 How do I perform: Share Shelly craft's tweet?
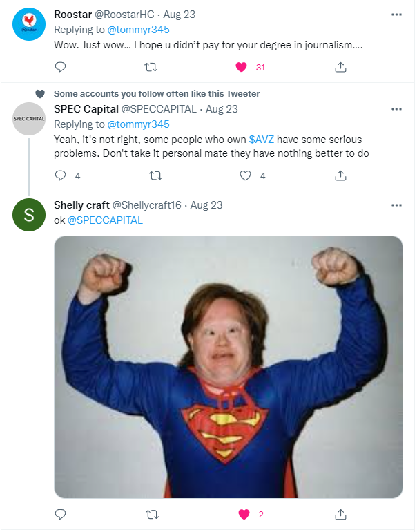(x=340, y=514)
